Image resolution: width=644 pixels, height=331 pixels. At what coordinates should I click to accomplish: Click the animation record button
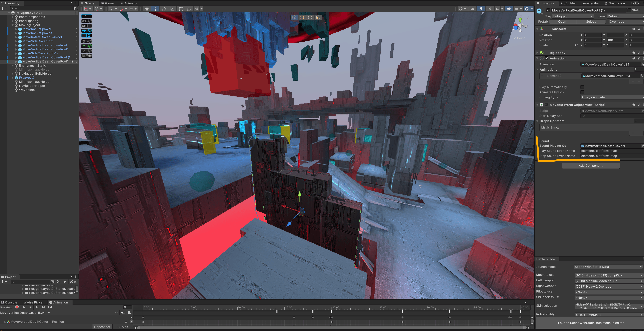17,307
